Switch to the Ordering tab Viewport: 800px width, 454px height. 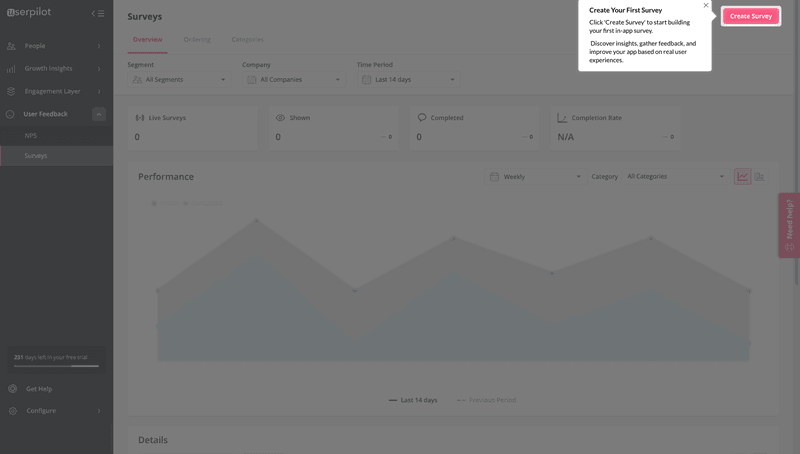[197, 40]
